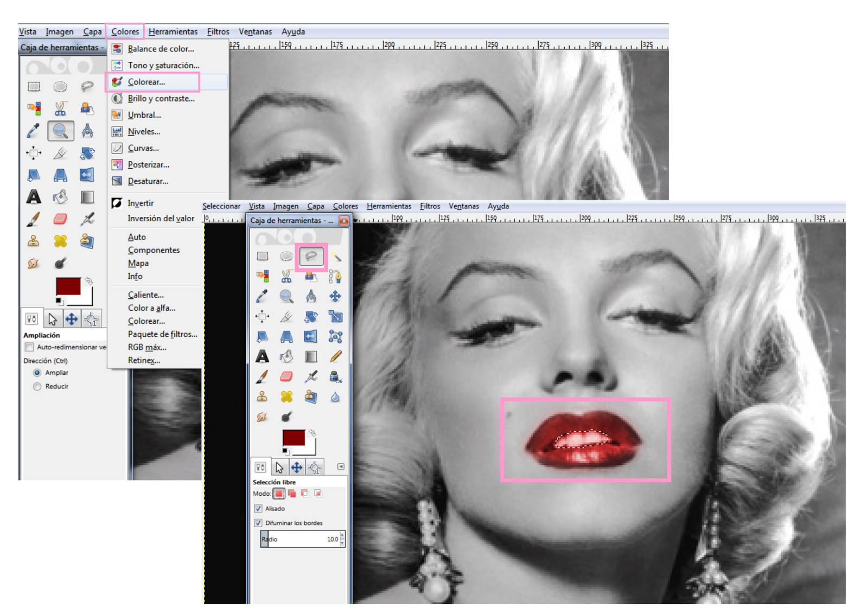The image size is (868, 614).
Task: Pick Heal tool in front toolbox
Action: (x=286, y=397)
